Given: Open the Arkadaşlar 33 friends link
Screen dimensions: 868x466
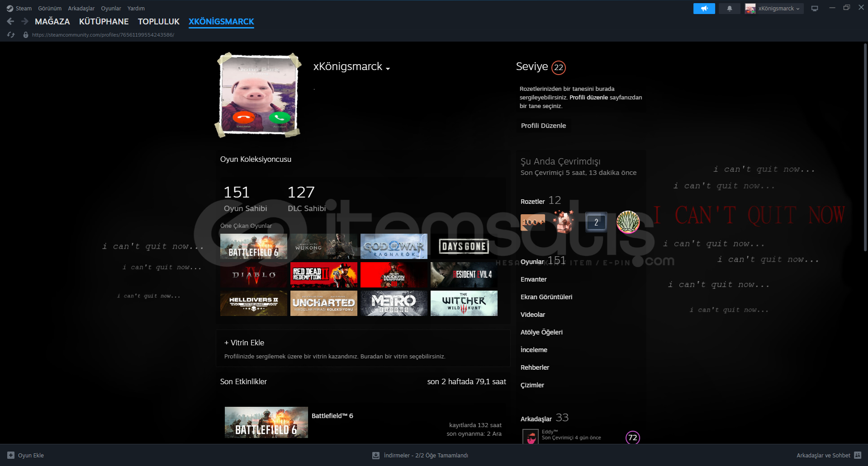Looking at the screenshot, I should pyautogui.click(x=545, y=418).
